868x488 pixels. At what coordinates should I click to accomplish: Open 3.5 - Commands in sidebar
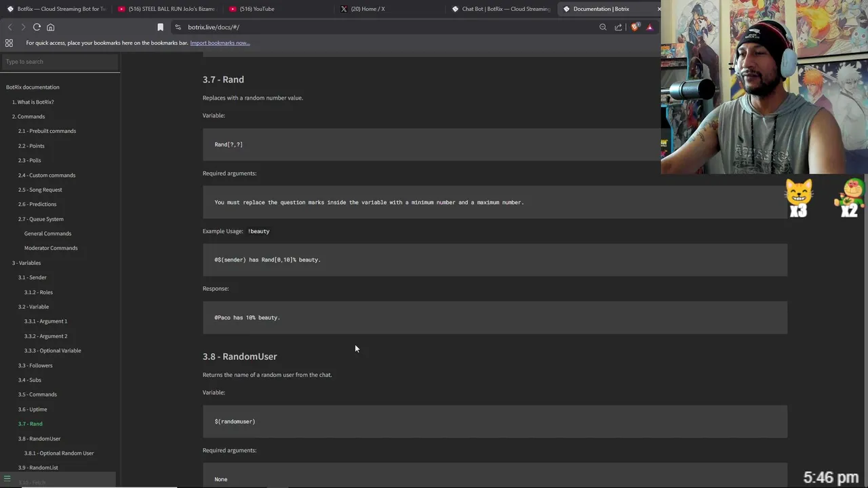click(x=37, y=394)
